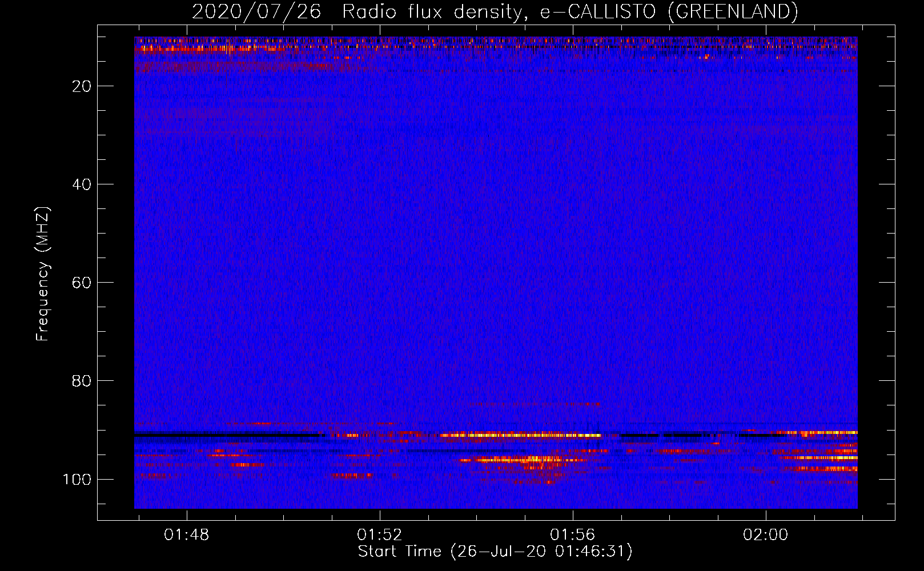Select the 100 frequency tick label
The width and height of the screenshot is (924, 571).
77,479
